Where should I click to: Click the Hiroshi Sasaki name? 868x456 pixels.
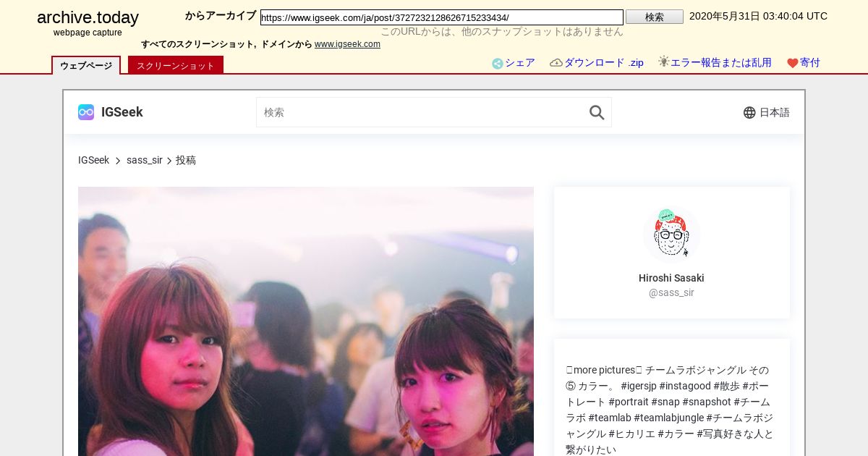671,278
